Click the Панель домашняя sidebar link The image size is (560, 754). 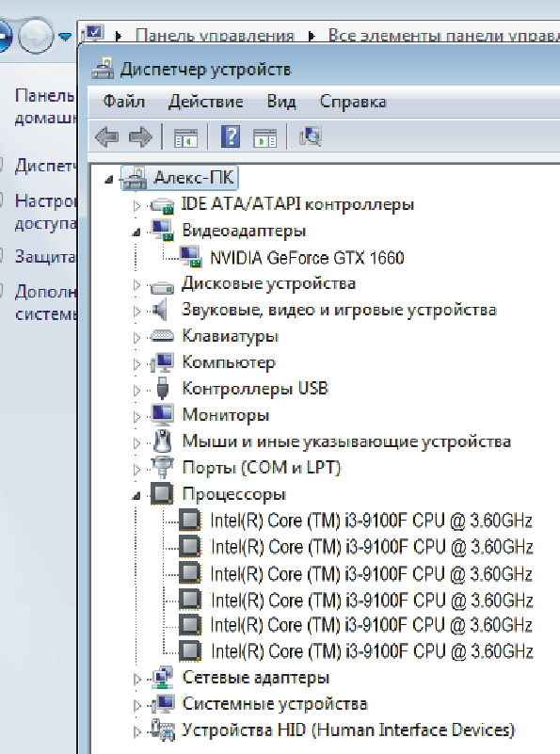[45, 106]
